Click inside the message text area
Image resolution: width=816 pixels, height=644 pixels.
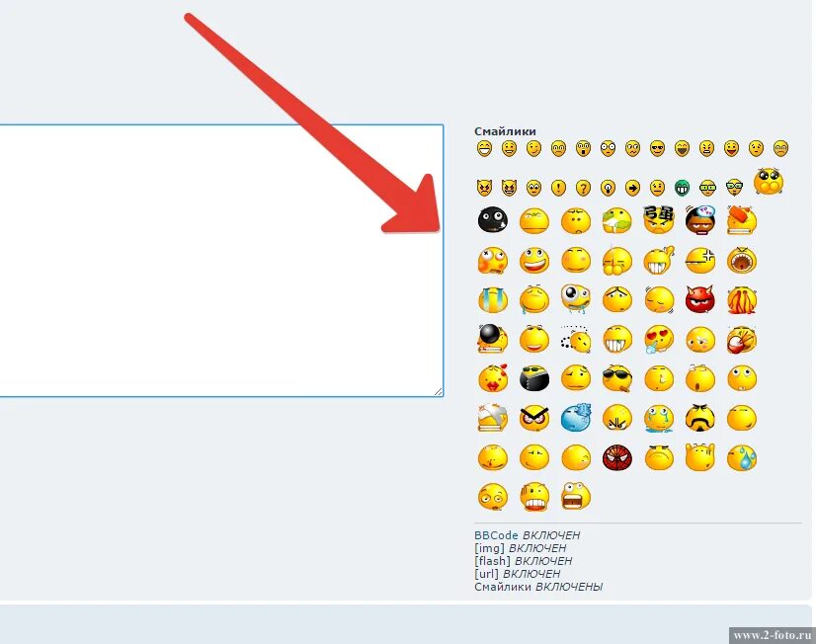[x=221, y=260]
